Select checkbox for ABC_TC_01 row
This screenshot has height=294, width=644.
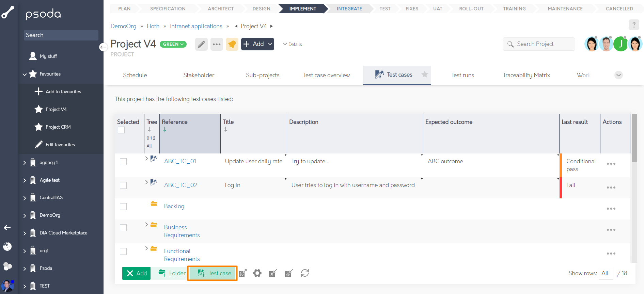[x=123, y=162]
